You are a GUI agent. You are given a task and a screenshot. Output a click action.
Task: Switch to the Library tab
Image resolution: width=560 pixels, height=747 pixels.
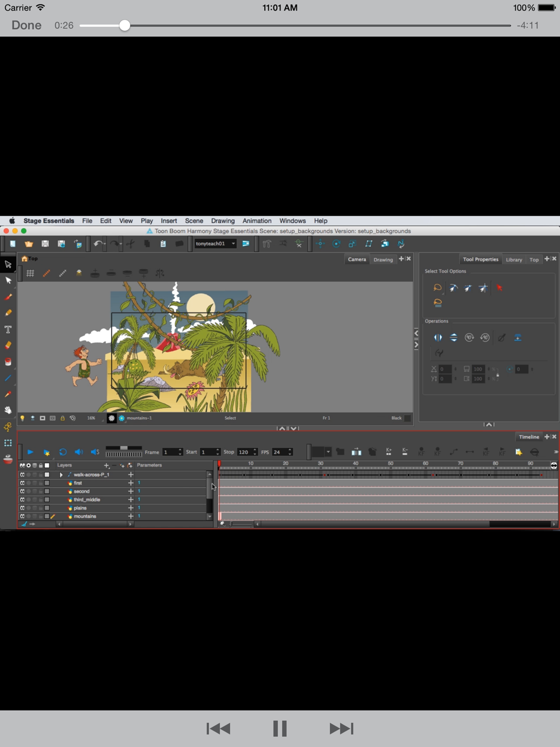click(514, 260)
